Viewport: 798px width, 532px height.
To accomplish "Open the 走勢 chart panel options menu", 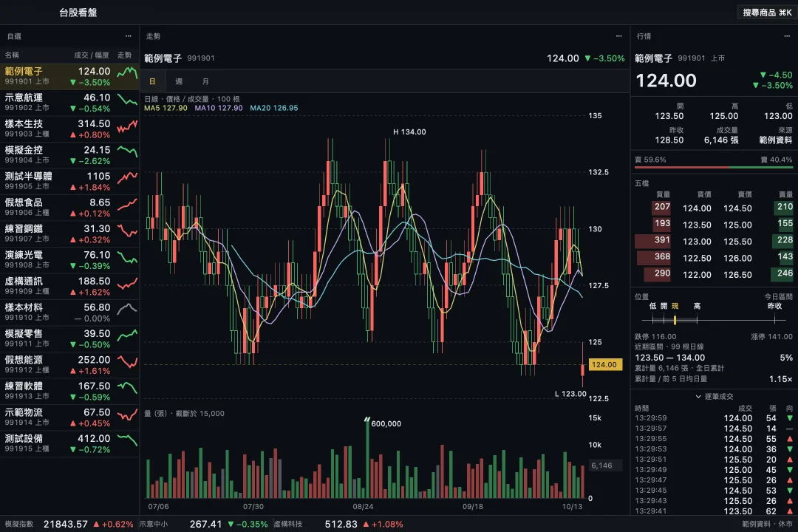I will pos(619,36).
